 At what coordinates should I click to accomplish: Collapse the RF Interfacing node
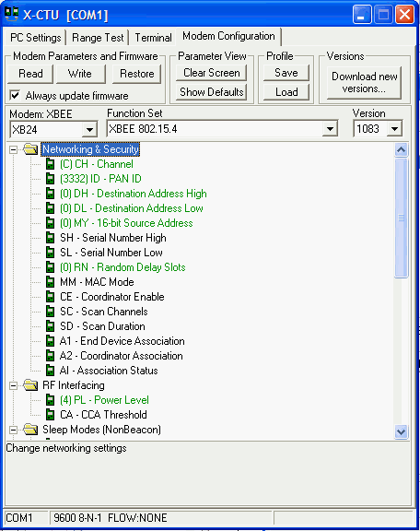13,385
